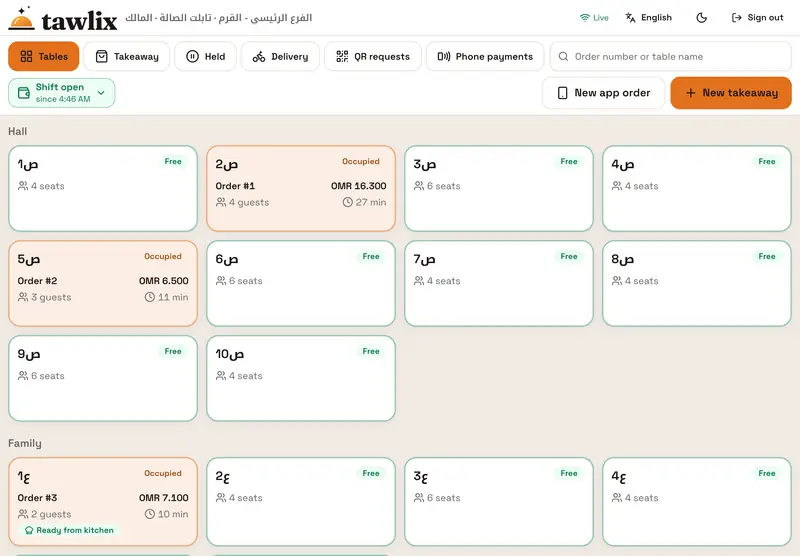Select free table ص7
800x556 pixels.
(499, 284)
